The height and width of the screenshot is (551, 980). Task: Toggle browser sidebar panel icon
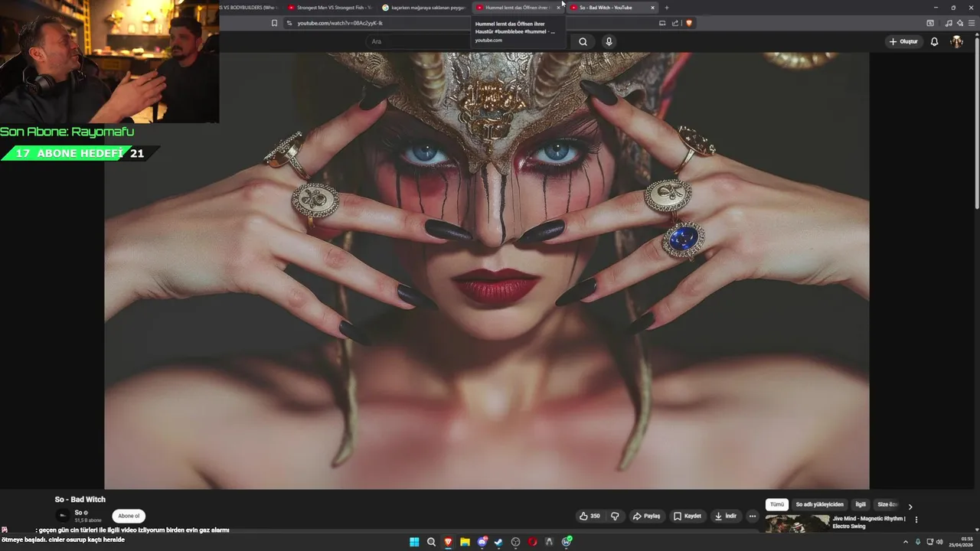click(x=930, y=23)
